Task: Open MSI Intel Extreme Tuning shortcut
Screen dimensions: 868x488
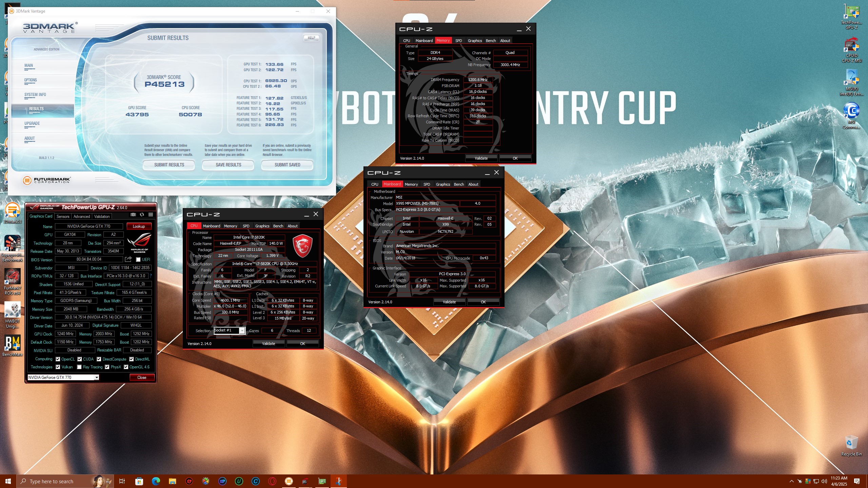Action: pos(851,83)
